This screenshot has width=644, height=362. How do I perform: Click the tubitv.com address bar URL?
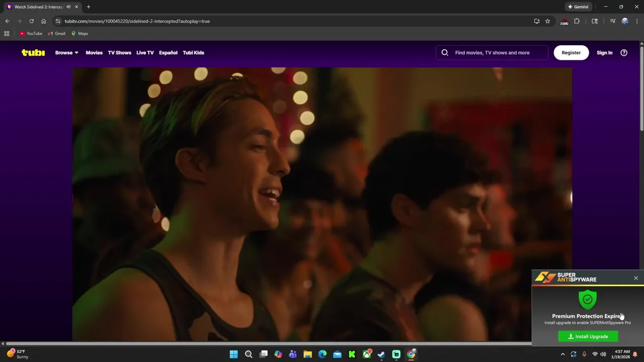[x=137, y=21]
